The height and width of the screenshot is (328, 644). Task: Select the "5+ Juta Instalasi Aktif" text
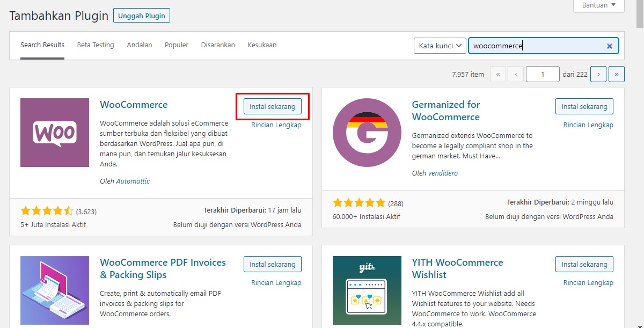(x=53, y=225)
